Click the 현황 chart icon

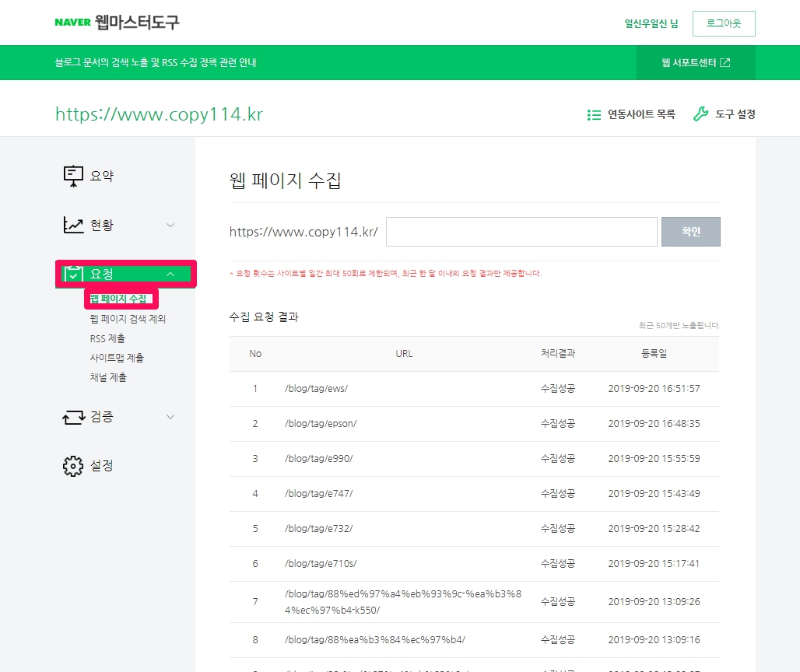click(73, 226)
